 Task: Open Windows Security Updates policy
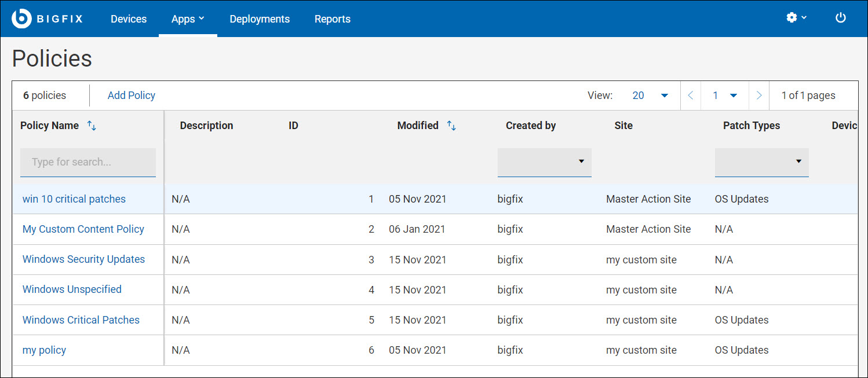pos(83,259)
